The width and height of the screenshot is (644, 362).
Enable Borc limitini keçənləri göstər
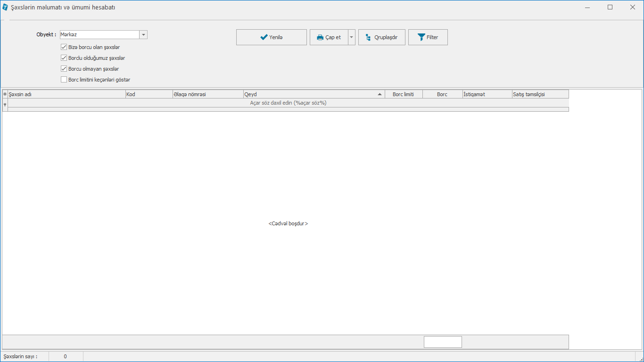point(64,80)
